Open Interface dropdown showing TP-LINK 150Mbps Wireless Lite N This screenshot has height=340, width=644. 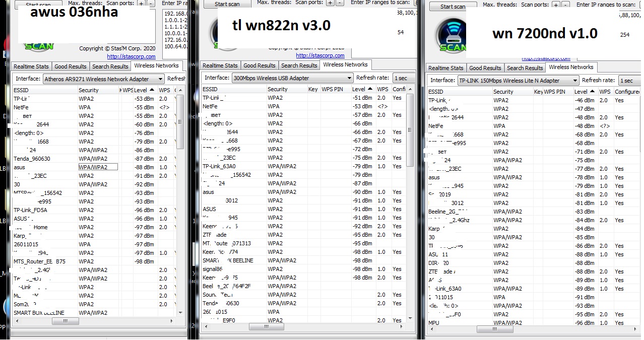[x=518, y=81]
